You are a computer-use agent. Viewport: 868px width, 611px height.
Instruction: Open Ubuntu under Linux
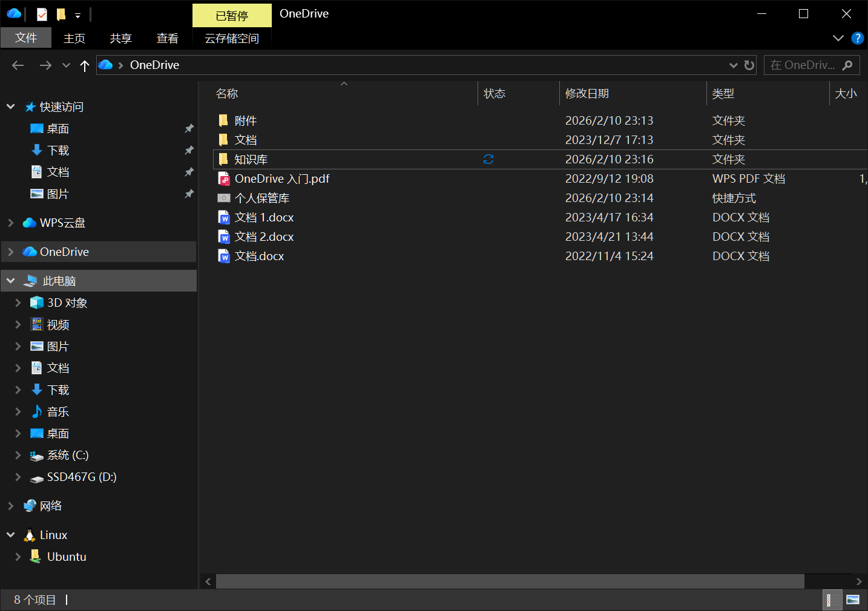67,557
